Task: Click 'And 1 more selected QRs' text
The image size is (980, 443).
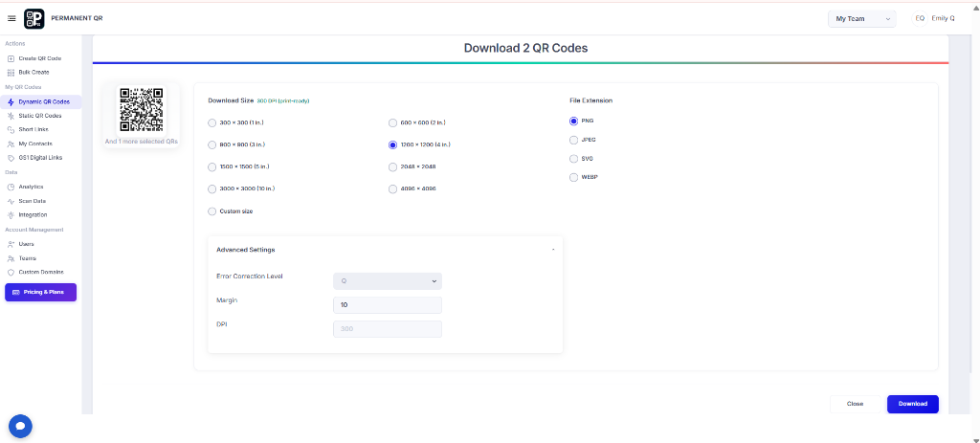Action: (x=142, y=142)
